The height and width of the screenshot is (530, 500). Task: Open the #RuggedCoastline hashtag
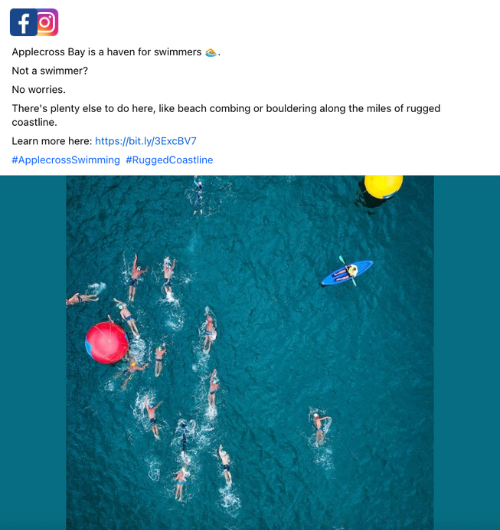pyautogui.click(x=169, y=160)
